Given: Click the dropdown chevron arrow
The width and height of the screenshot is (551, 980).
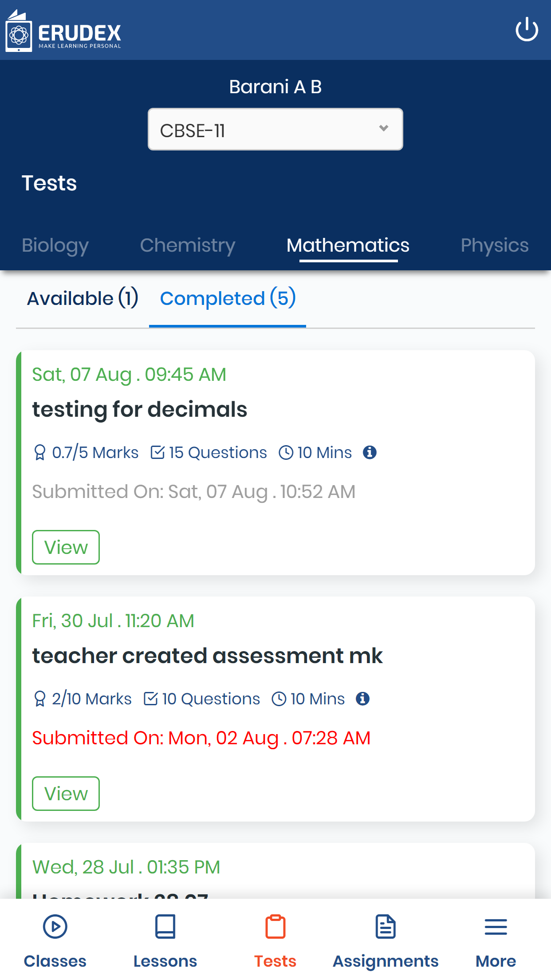Looking at the screenshot, I should pos(384,128).
